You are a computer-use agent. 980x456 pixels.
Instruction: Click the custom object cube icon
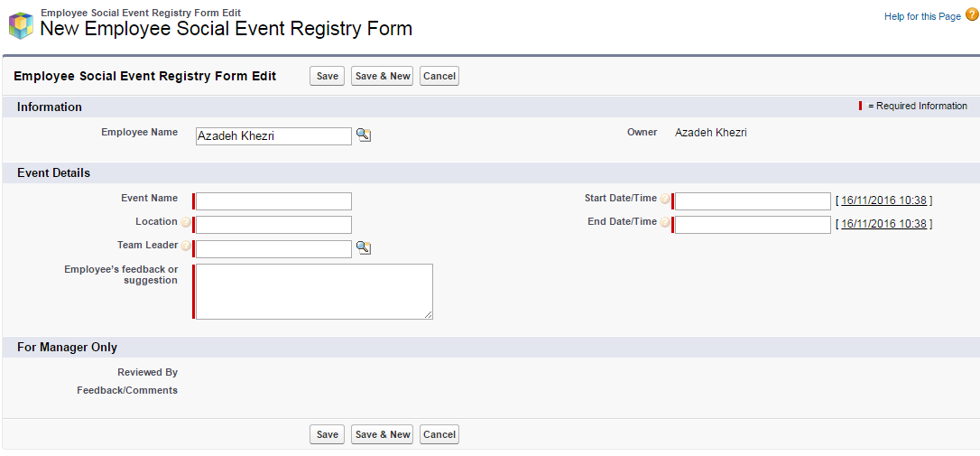pyautogui.click(x=21, y=25)
